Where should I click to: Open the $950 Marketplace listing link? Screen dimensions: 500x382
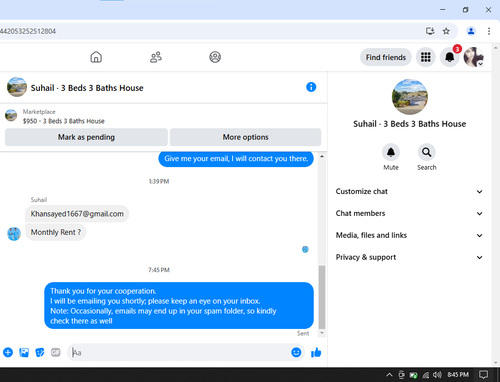point(64,121)
